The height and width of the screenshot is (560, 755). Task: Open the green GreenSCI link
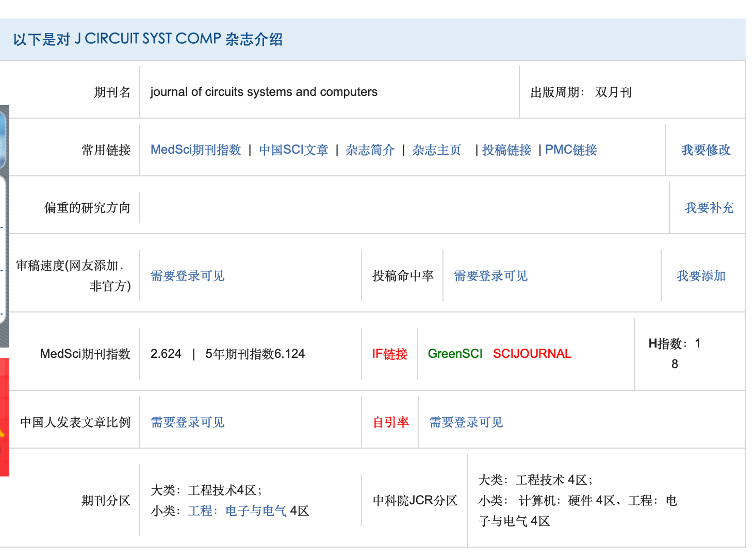[x=455, y=354]
